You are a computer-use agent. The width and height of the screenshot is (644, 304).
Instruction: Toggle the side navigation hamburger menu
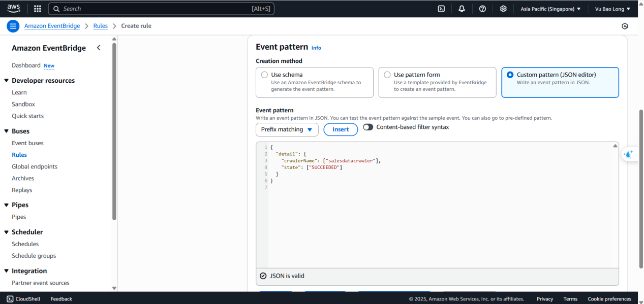(x=13, y=26)
